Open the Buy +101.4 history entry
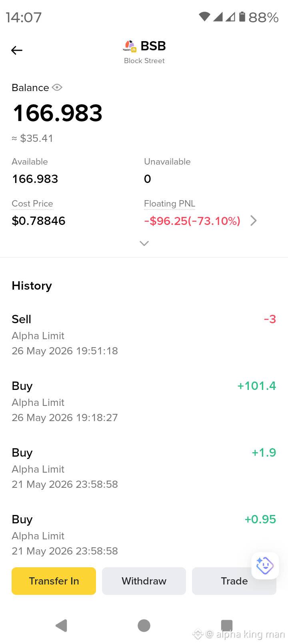The image size is (288, 644). pyautogui.click(x=144, y=402)
